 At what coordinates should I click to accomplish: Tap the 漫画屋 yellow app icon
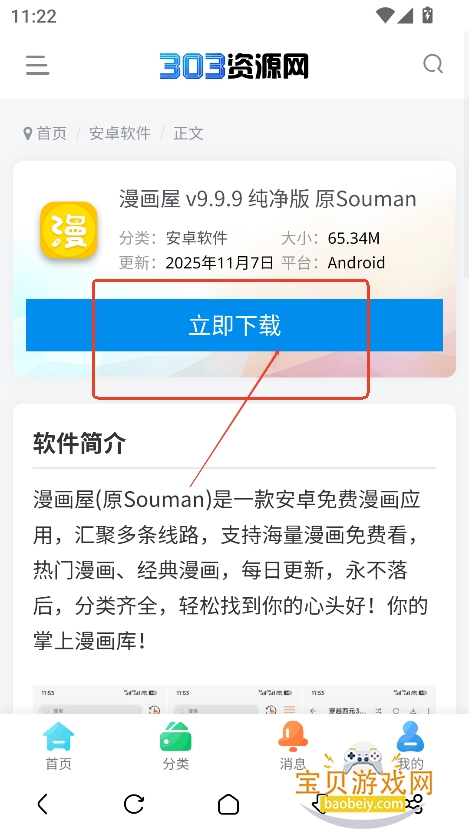pyautogui.click(x=69, y=230)
